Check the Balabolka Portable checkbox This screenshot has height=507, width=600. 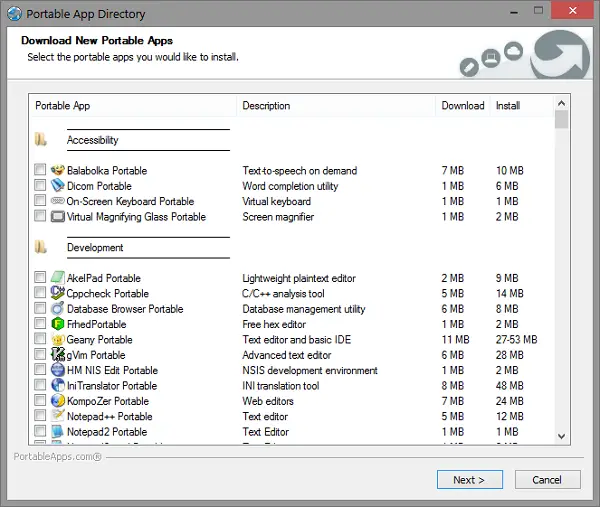click(40, 171)
